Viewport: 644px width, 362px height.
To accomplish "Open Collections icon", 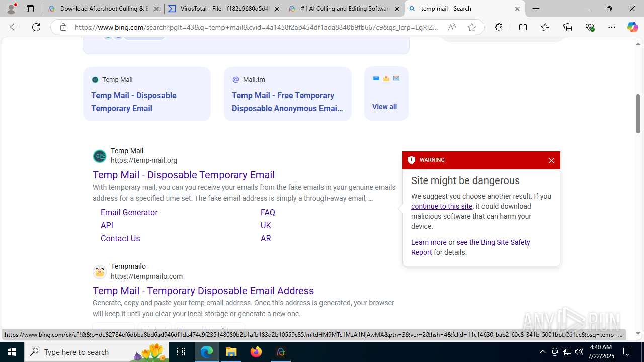I will [568, 27].
